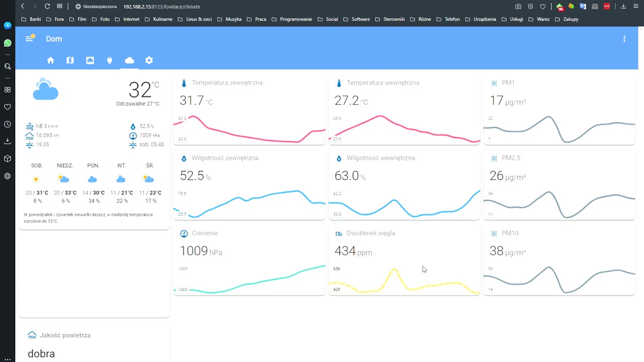Open the PM1 sensor card
Screen dimensions: 644x362
[559, 111]
